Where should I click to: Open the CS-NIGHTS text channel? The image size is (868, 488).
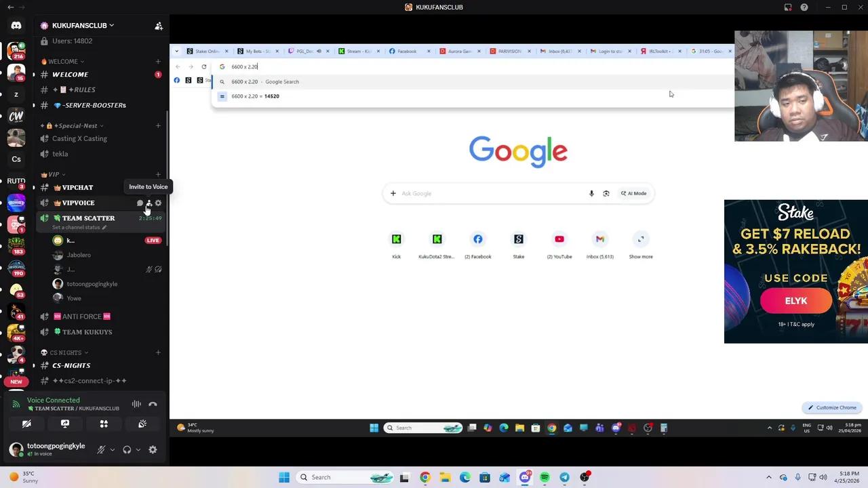100,366
